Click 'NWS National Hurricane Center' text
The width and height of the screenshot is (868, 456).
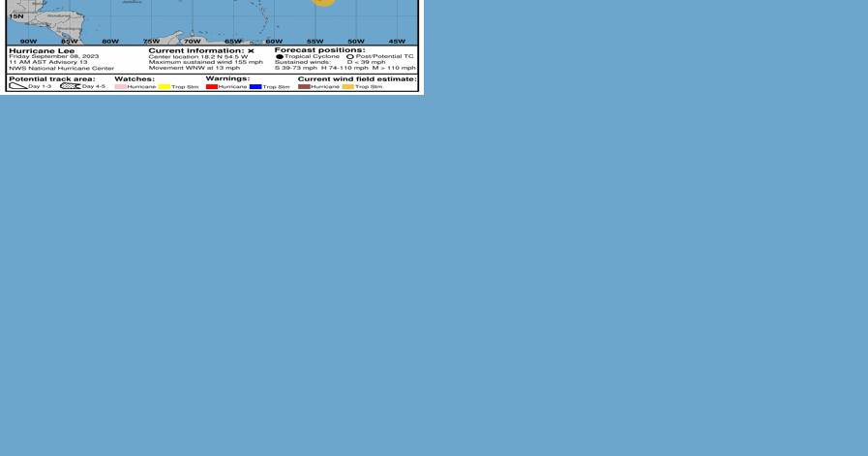pos(61,68)
